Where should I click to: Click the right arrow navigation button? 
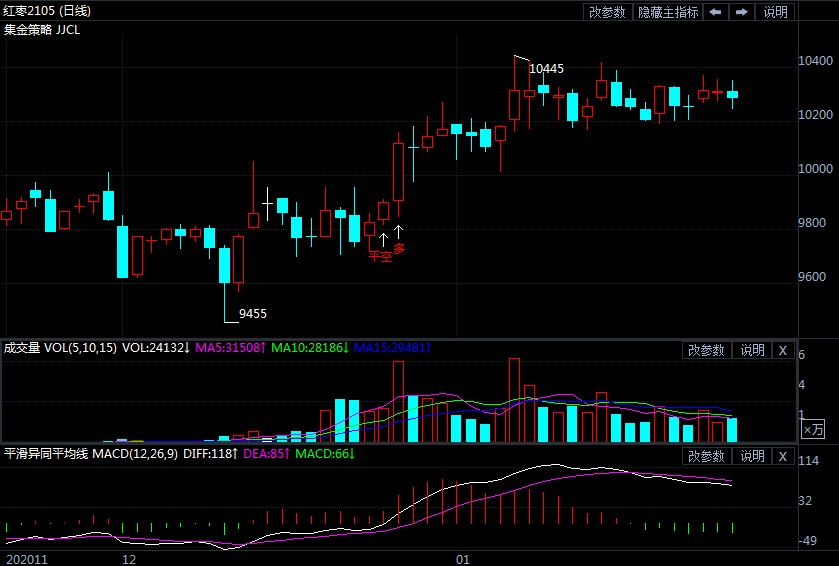pyautogui.click(x=742, y=12)
